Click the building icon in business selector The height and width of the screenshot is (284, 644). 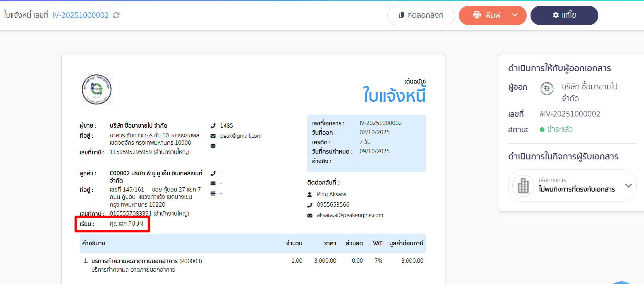tap(523, 185)
